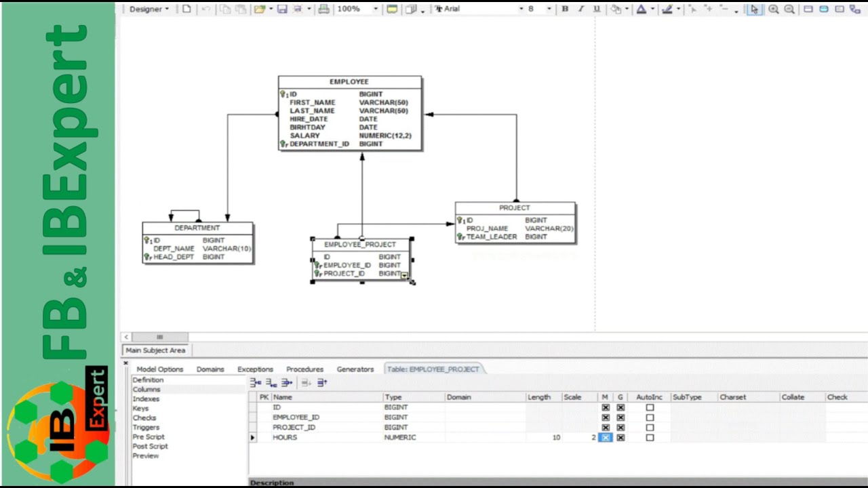This screenshot has height=488, width=868.
Task: Click the Undo icon
Action: [206, 9]
